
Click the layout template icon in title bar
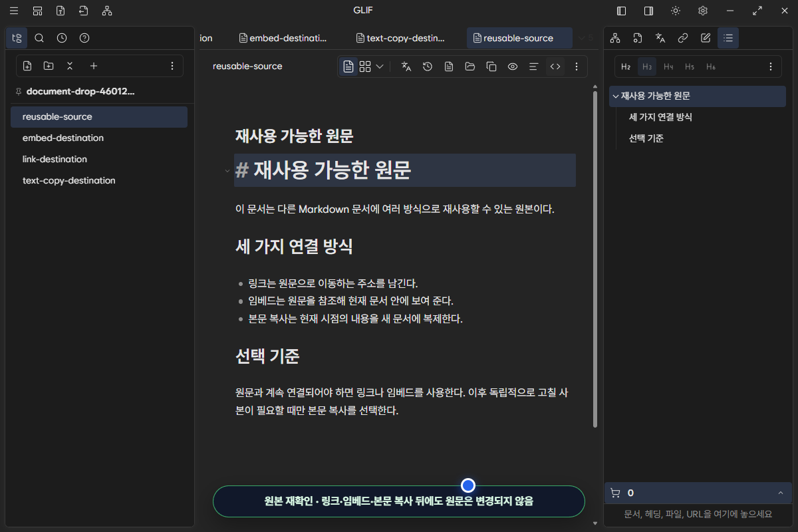pyautogui.click(x=37, y=11)
